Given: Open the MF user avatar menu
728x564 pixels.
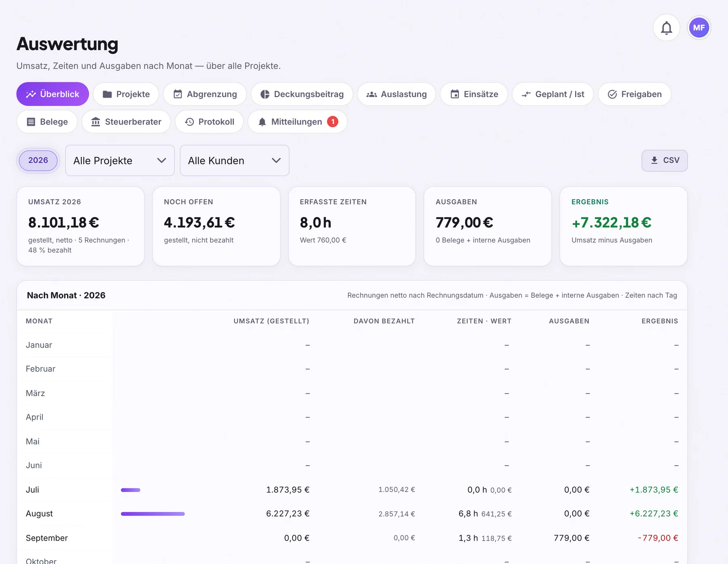Looking at the screenshot, I should pos(699,28).
